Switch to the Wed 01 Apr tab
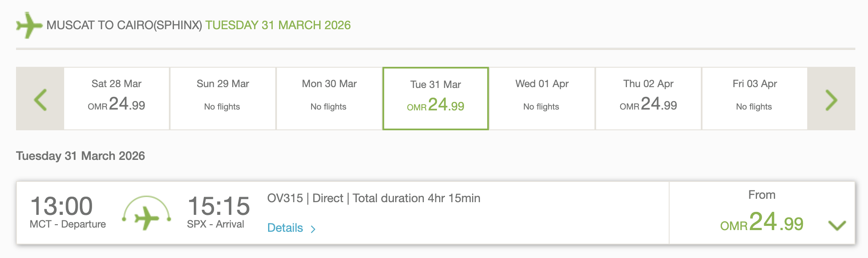Viewport: 868px width, 258px height. (x=542, y=98)
